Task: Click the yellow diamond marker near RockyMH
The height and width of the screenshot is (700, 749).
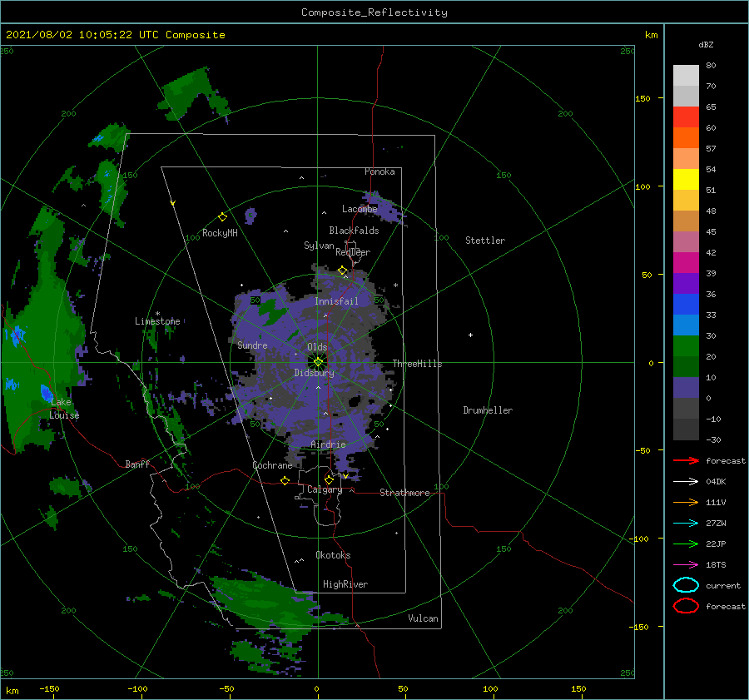Action: pos(222,217)
